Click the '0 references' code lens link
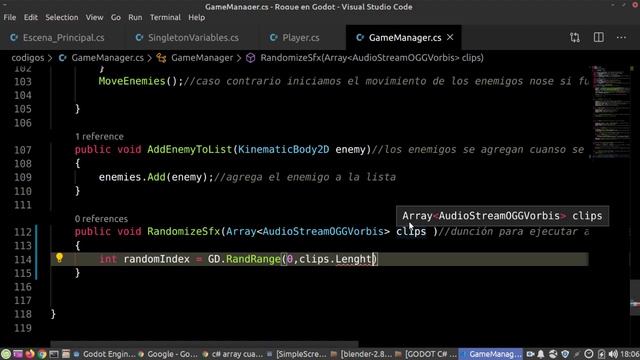 101,219
